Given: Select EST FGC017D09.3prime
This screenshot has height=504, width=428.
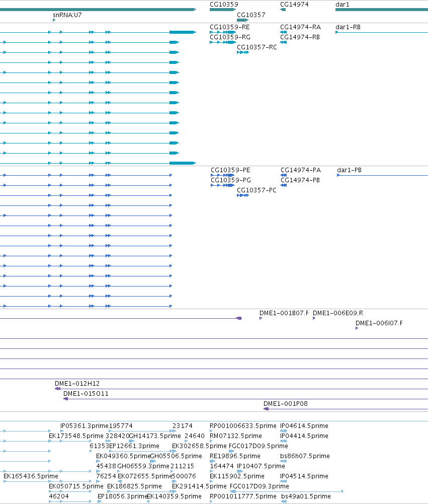Looking at the screenshot, I should point(260,486).
